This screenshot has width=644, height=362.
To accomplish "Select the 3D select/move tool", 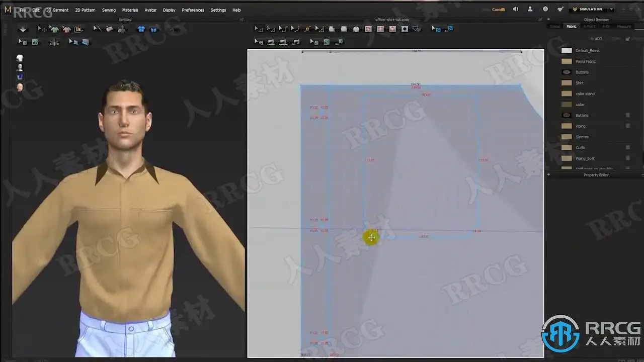I will [x=42, y=29].
